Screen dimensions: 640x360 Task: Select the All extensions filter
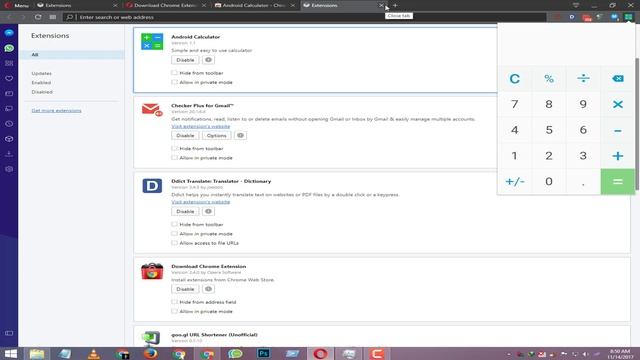(71, 55)
